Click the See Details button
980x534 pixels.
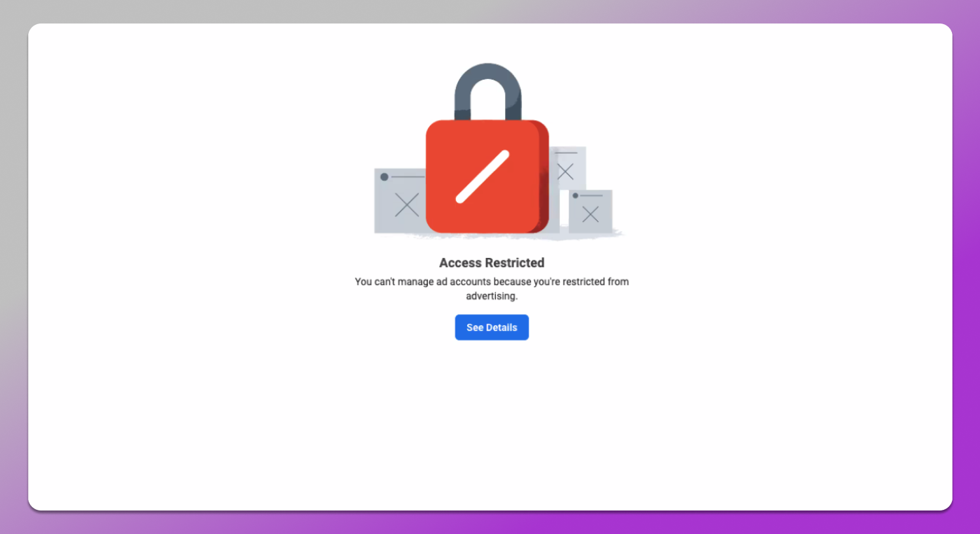[491, 327]
